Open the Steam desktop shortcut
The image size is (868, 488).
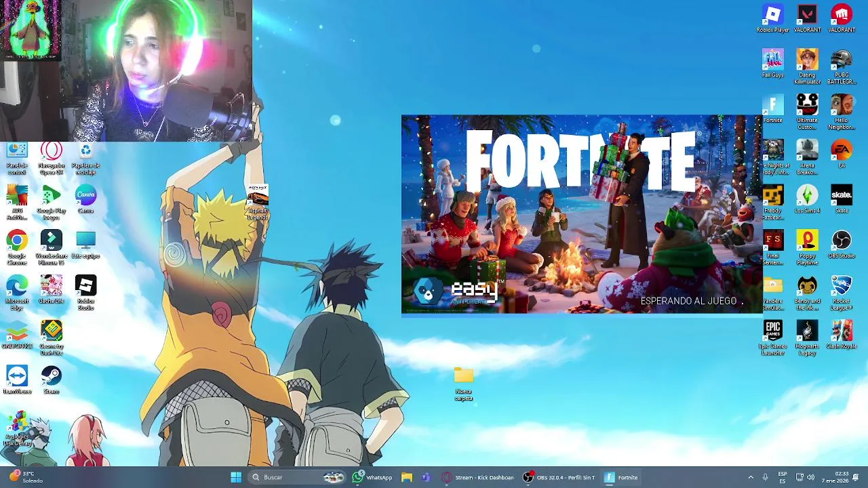pos(51,380)
